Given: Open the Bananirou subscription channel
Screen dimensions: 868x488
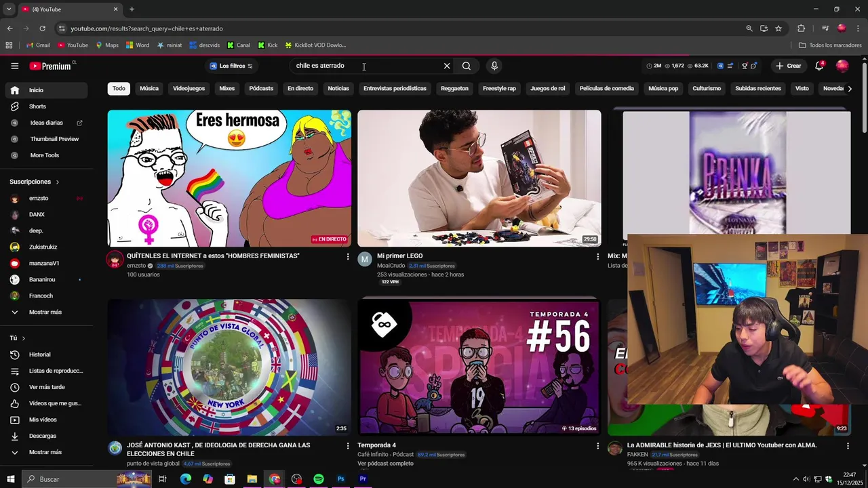Looking at the screenshot, I should 46,279.
